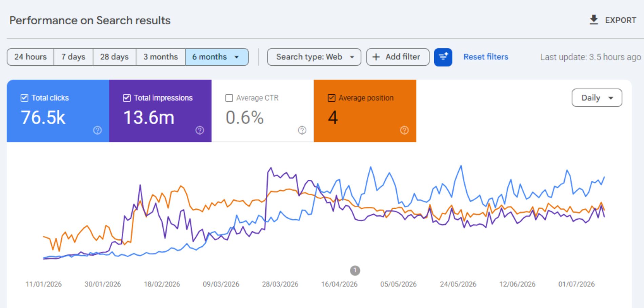Uncheck the Average position checkbox
The height and width of the screenshot is (308, 644).
[331, 98]
